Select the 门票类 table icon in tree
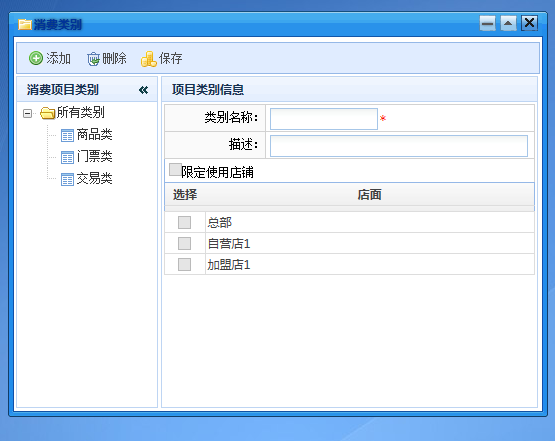This screenshot has width=555, height=441. 67,157
